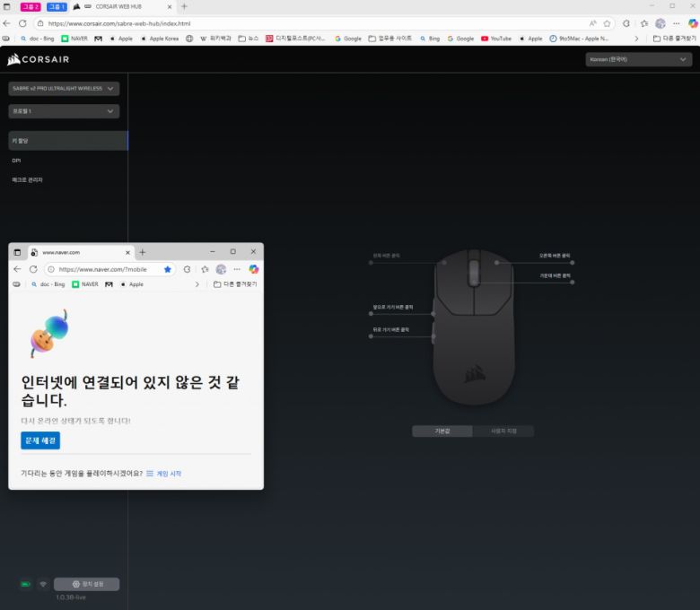This screenshot has width=700, height=610.
Task: Open the 키 할당 sidebar section
Action: pos(68,141)
